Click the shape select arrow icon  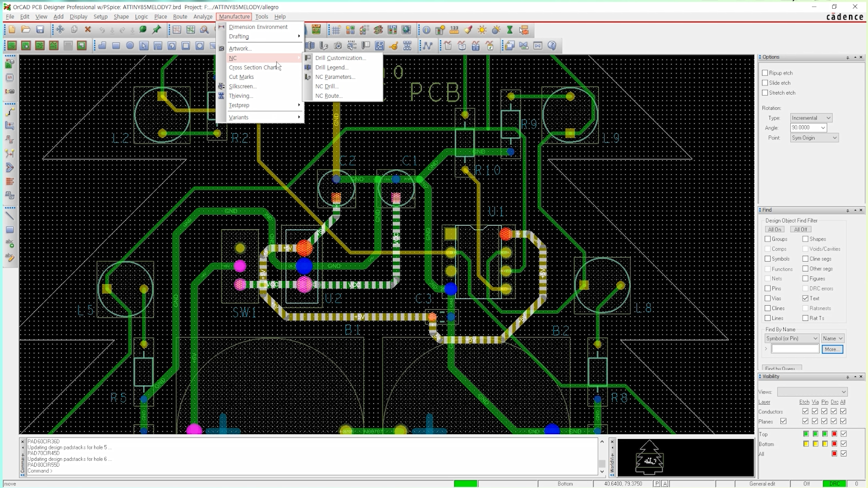tap(144, 46)
